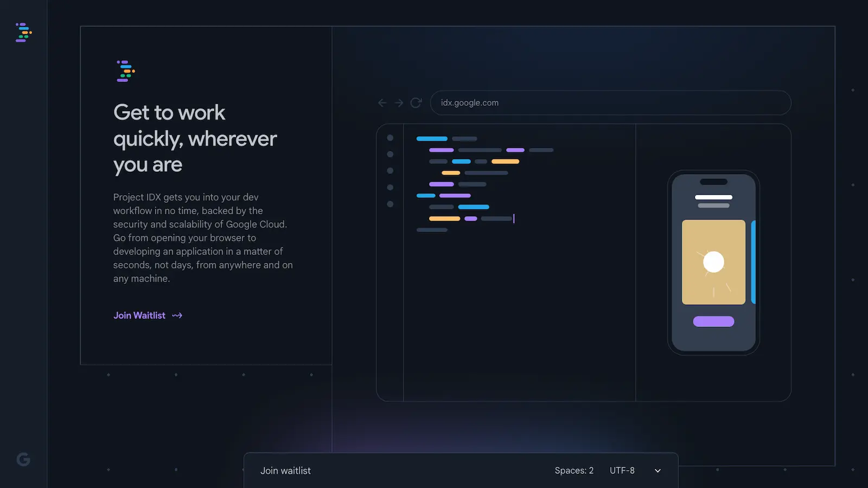
Task: Click the browser forward arrow in the illustration
Action: 399,102
